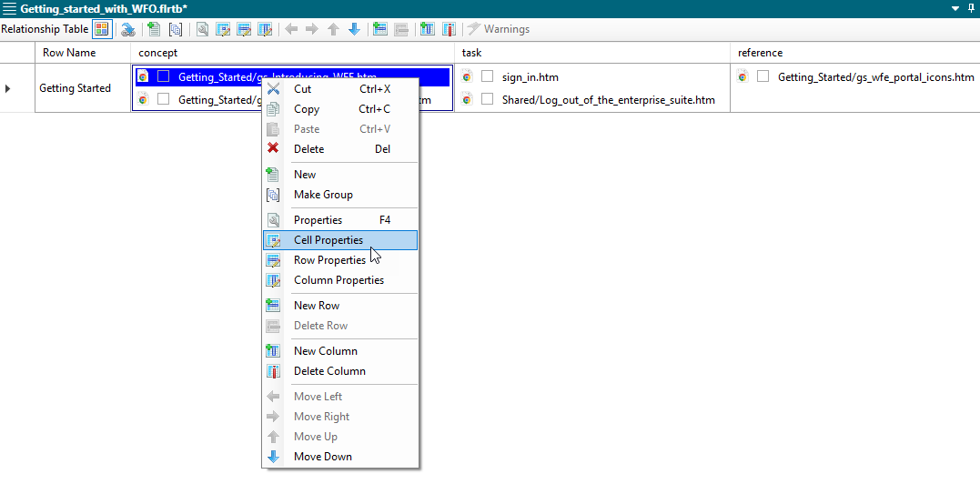Select New Column in the context menu
This screenshot has width=980, height=484.
[340, 351]
